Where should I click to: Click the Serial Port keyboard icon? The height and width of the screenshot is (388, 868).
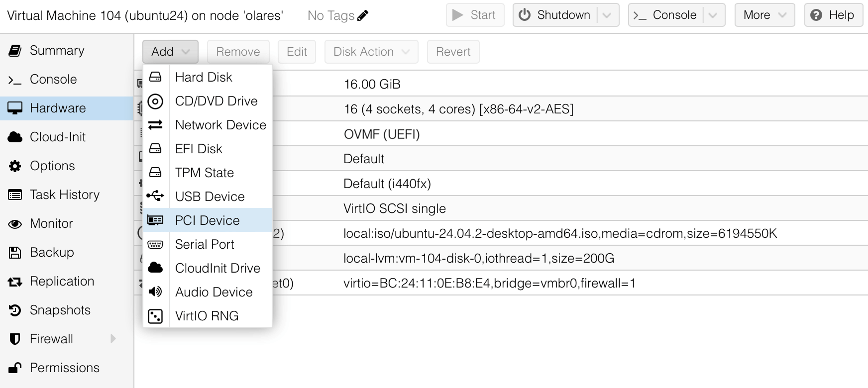[155, 244]
